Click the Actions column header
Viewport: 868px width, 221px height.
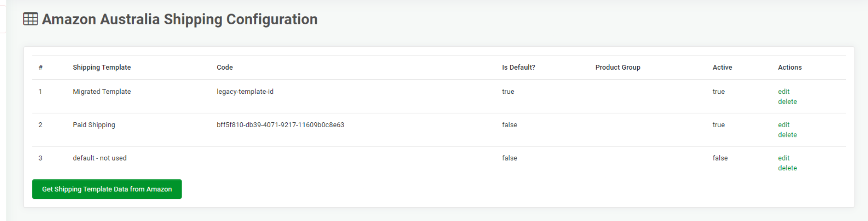pyautogui.click(x=789, y=67)
